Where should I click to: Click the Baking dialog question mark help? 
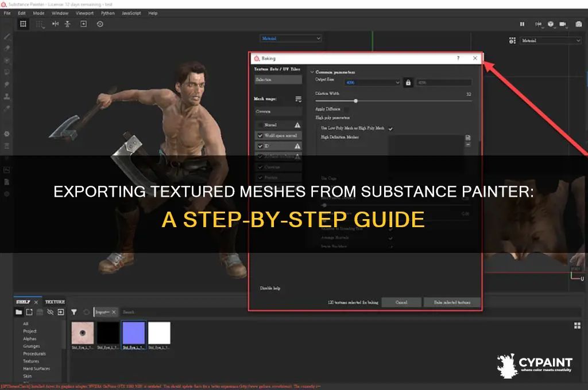[x=458, y=58]
